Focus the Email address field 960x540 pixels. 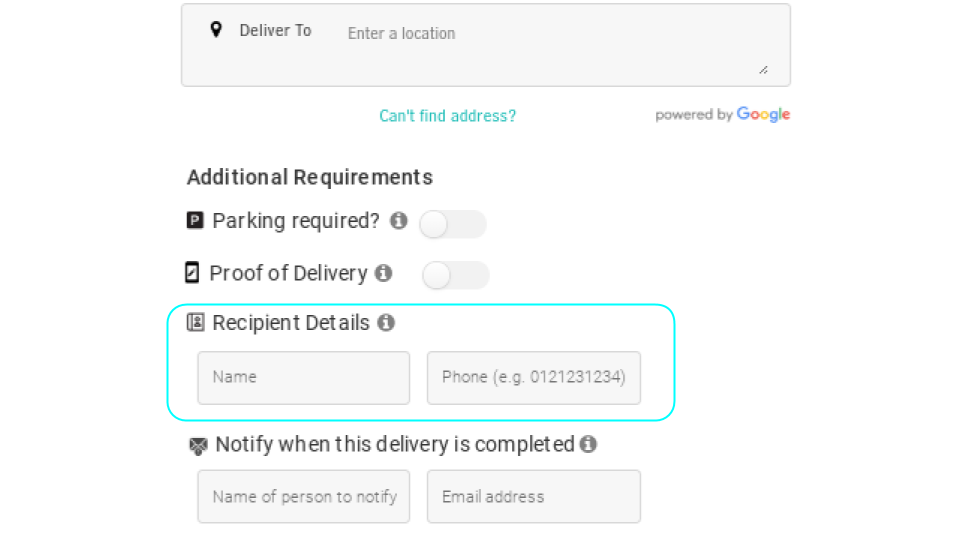(533, 497)
